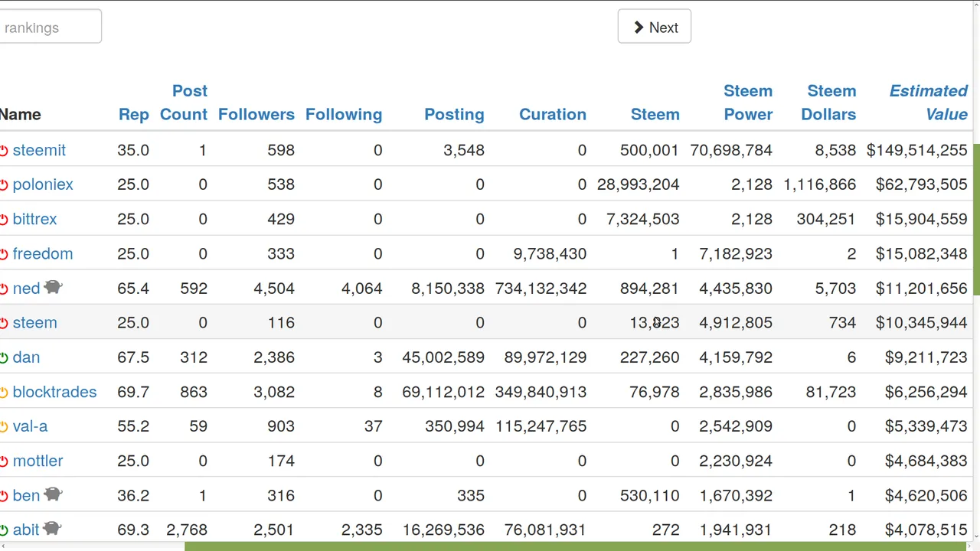Click ned's curation value 734,132,342
Viewport: 980px width, 551px height.
click(541, 289)
